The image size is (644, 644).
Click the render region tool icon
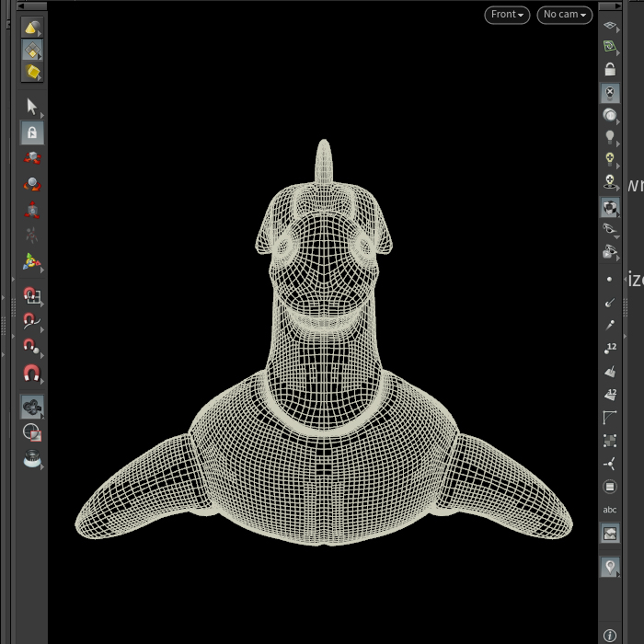point(32,432)
